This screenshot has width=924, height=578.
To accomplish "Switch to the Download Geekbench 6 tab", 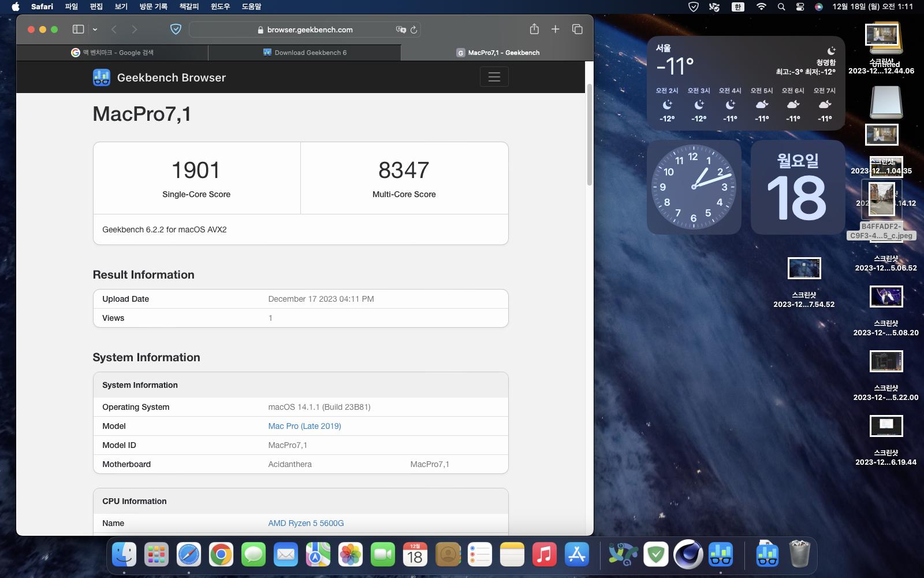I will [304, 53].
